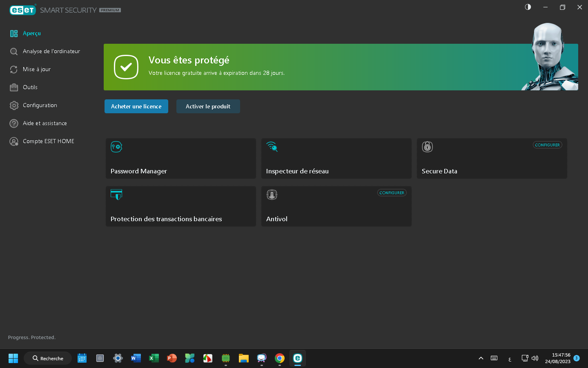The width and height of the screenshot is (588, 368).
Task: Open File Explorer folder taskbar icon
Action: pyautogui.click(x=244, y=358)
